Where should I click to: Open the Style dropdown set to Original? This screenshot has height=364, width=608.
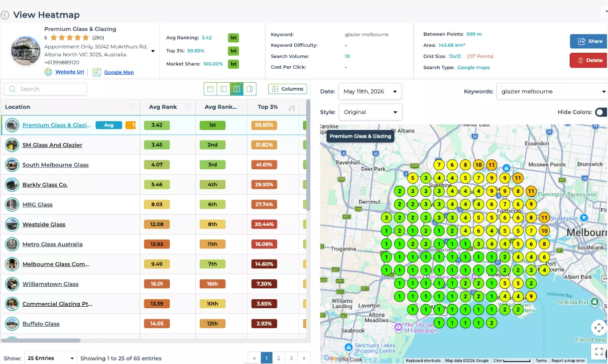point(370,112)
